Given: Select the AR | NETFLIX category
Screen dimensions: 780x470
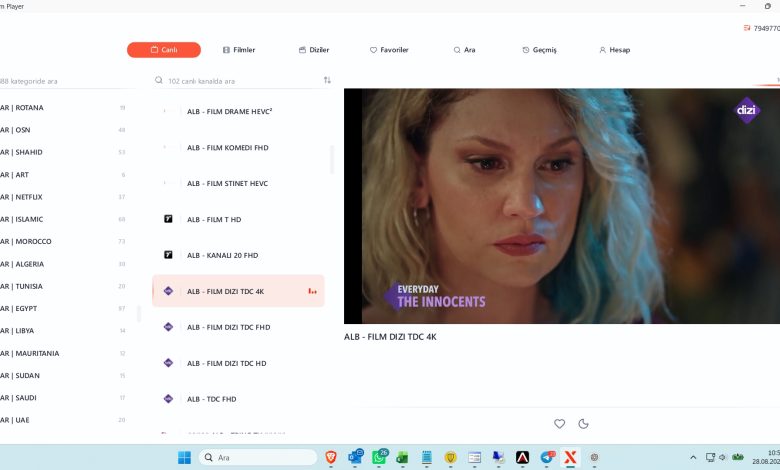Looking at the screenshot, I should click(x=64, y=197).
